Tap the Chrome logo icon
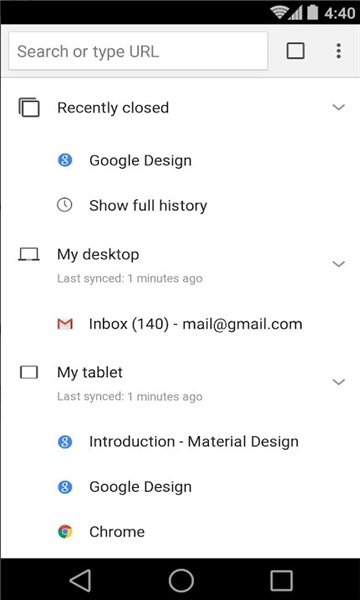 [65, 532]
